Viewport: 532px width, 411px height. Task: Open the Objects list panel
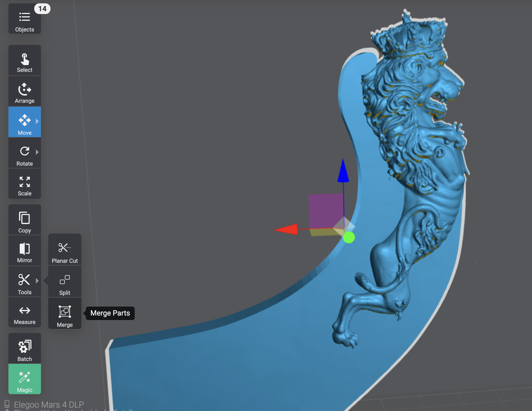pyautogui.click(x=25, y=20)
